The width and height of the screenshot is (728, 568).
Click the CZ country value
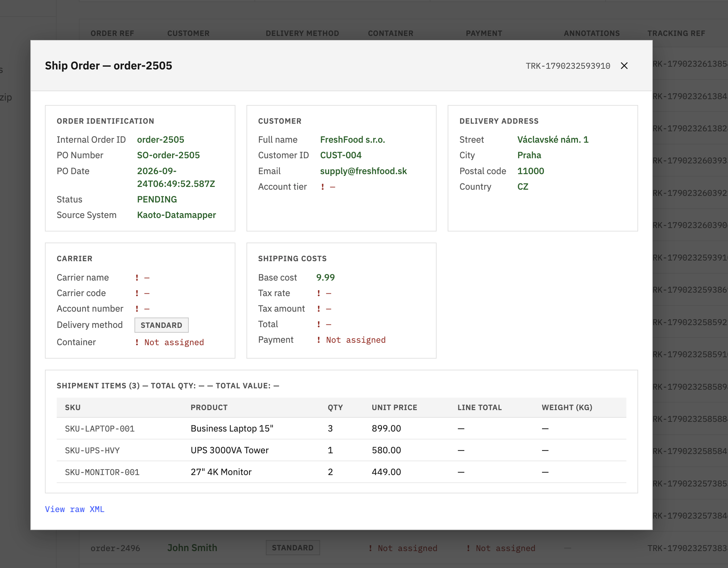tap(523, 187)
